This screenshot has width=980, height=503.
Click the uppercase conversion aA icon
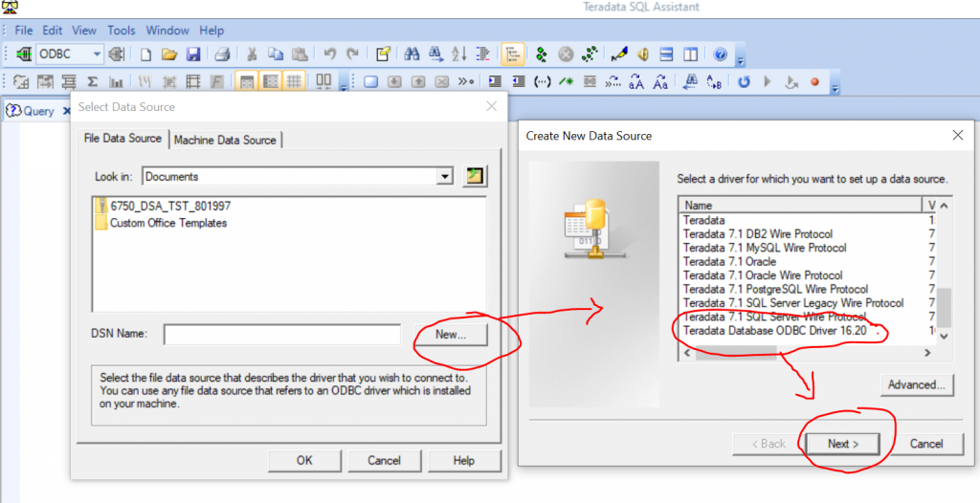pyautogui.click(x=636, y=82)
